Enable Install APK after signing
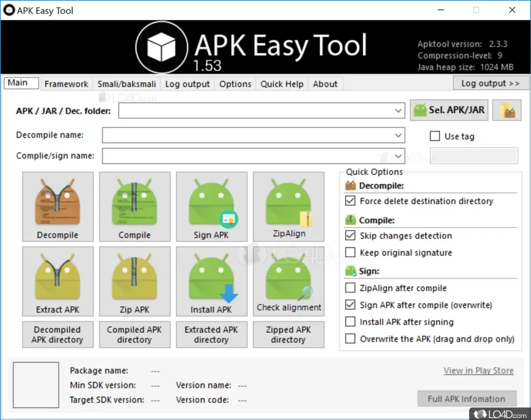 [350, 321]
